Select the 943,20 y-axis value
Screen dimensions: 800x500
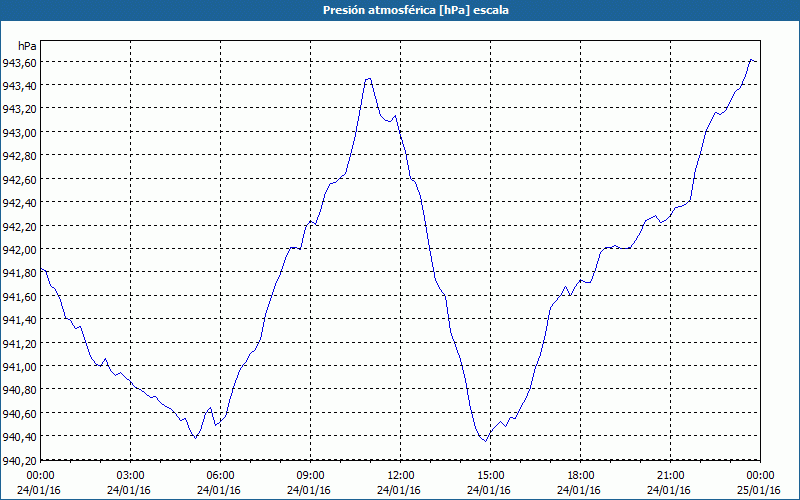click(x=19, y=109)
